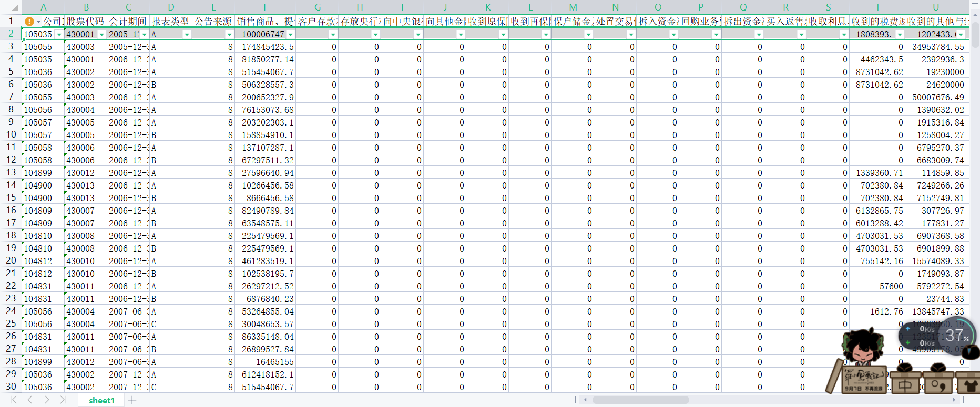Open the filter dropdown in column E 公告来源

(229, 35)
